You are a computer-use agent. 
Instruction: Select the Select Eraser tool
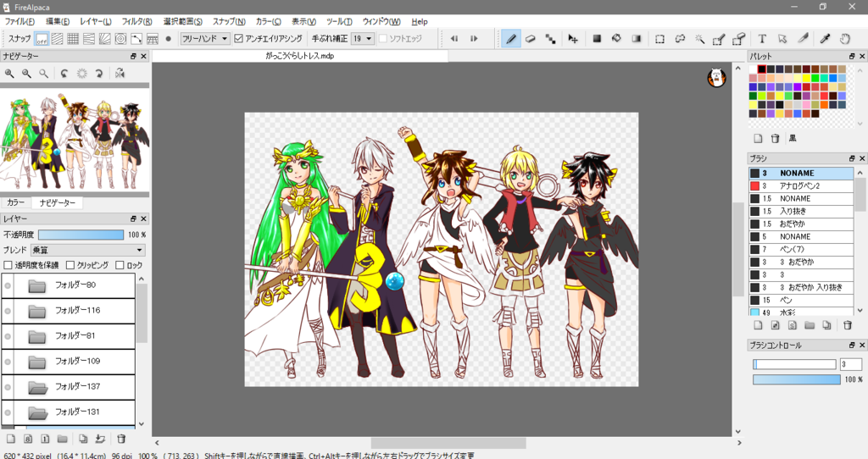click(x=738, y=39)
